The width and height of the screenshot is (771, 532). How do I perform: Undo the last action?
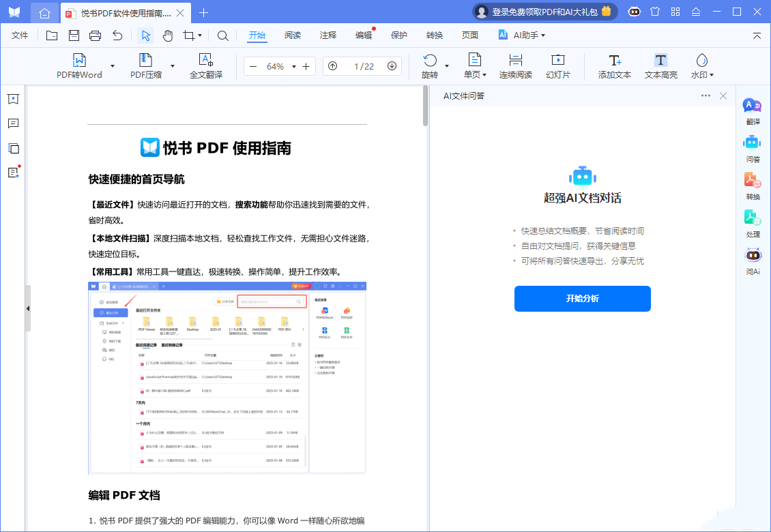117,35
